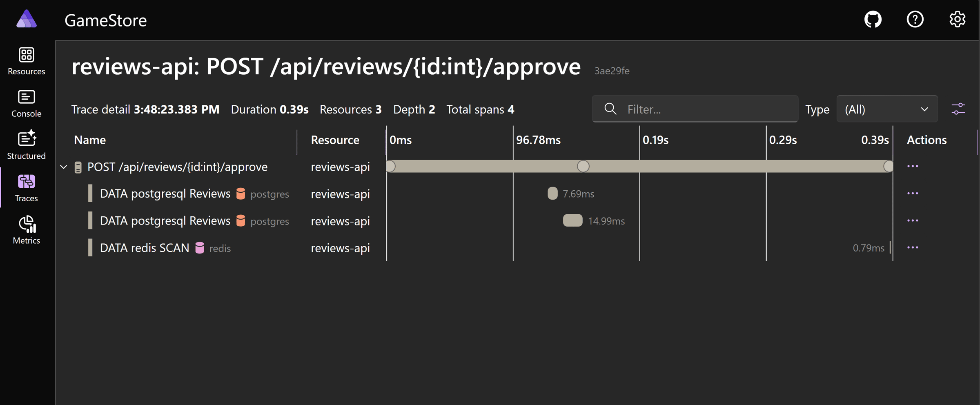980x405 pixels.
Task: Open the Type (All) dropdown
Action: pyautogui.click(x=886, y=109)
